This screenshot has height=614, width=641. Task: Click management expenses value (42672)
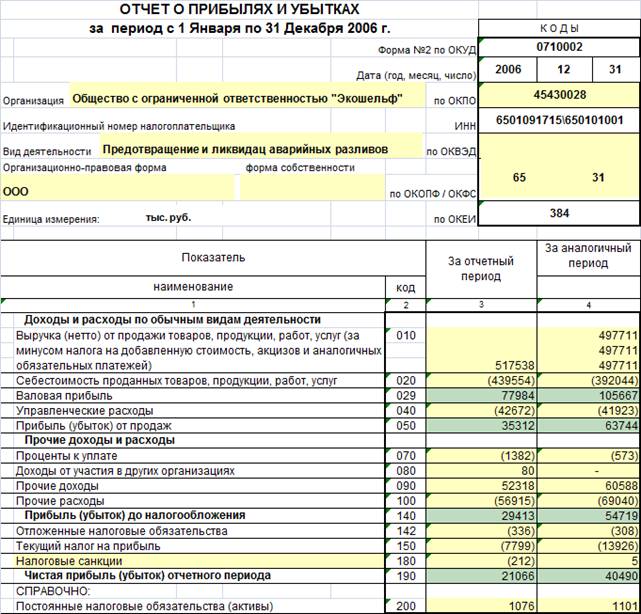pos(481,410)
